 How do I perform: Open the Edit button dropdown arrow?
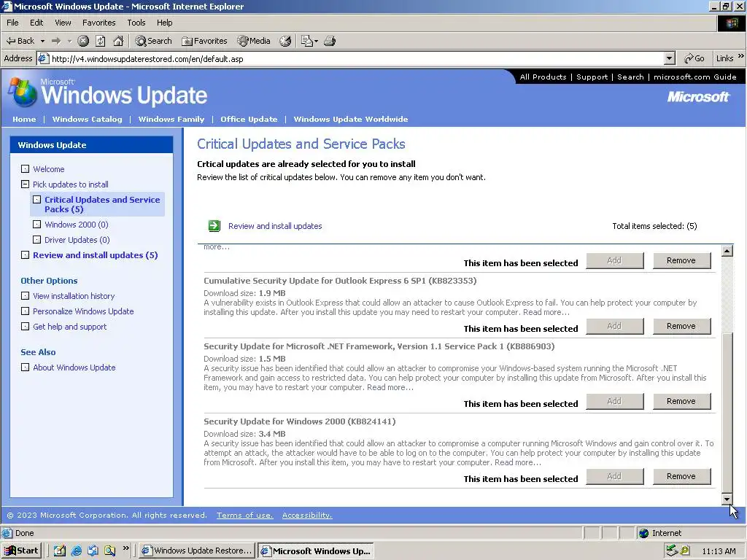pyautogui.click(x=317, y=42)
